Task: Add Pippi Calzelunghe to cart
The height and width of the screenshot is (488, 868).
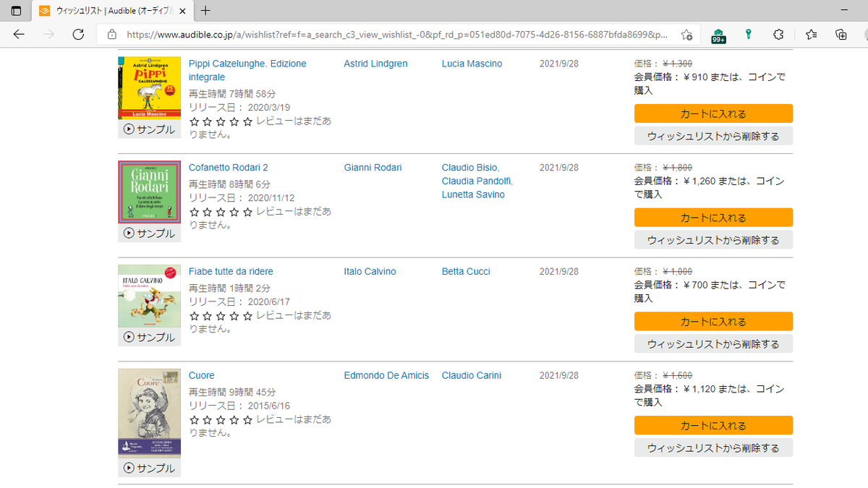Action: coord(713,114)
